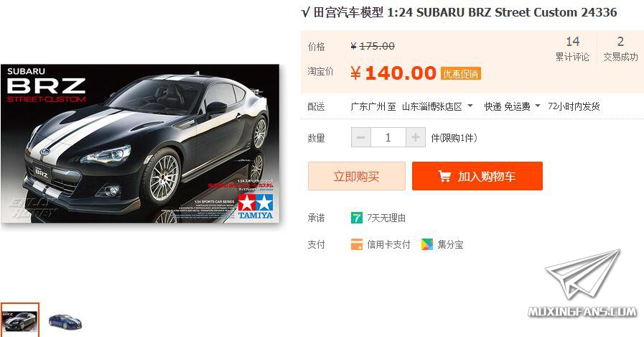Click the colorful Jifenbao icon
644x337 pixels.
pyautogui.click(x=427, y=244)
